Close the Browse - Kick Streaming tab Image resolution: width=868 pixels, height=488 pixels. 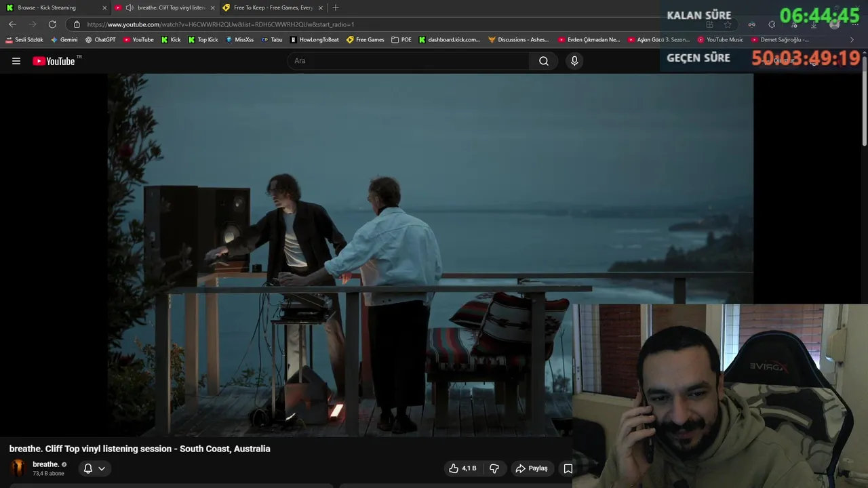[104, 7]
